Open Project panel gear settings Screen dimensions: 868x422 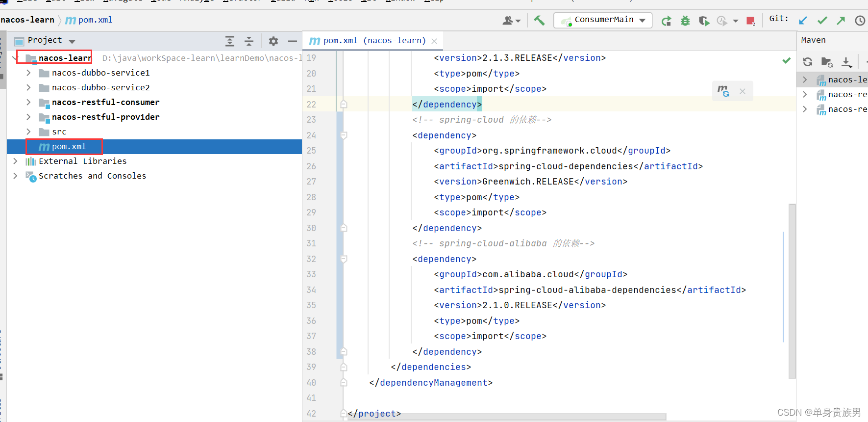pos(273,41)
